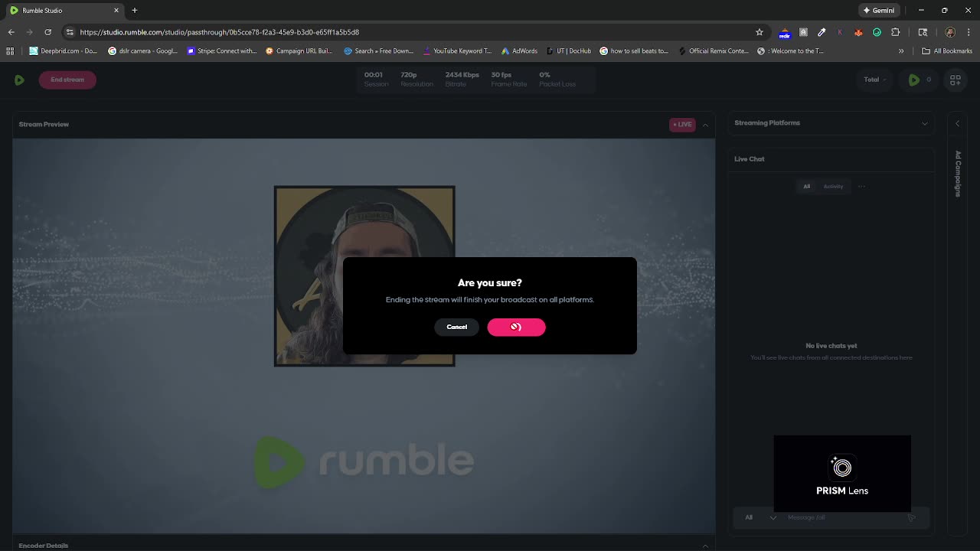
Task: Open the Deepbrid.com bookmark
Action: point(64,51)
